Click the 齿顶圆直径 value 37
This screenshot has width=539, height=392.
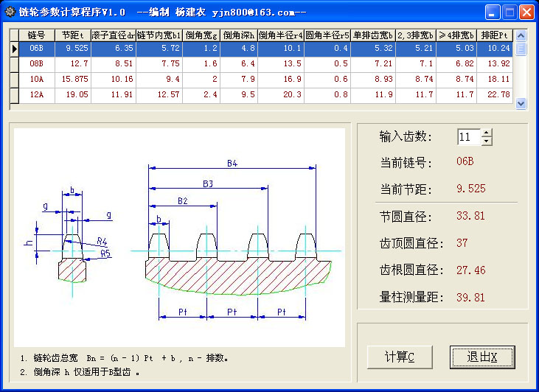click(462, 243)
